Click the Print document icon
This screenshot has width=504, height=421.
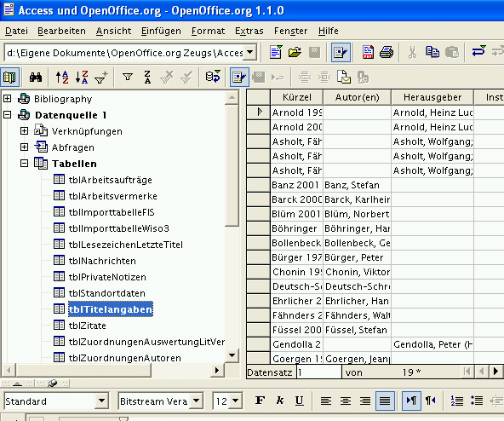coord(387,52)
